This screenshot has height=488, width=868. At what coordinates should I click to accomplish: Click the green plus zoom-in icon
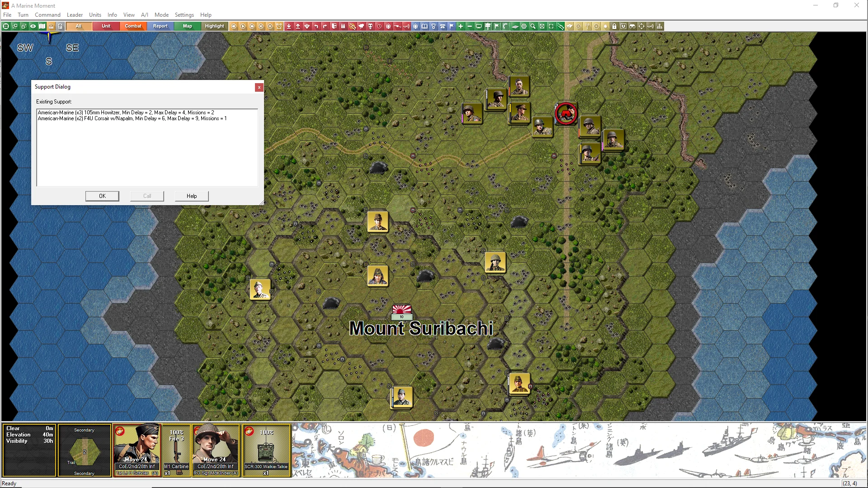(460, 26)
